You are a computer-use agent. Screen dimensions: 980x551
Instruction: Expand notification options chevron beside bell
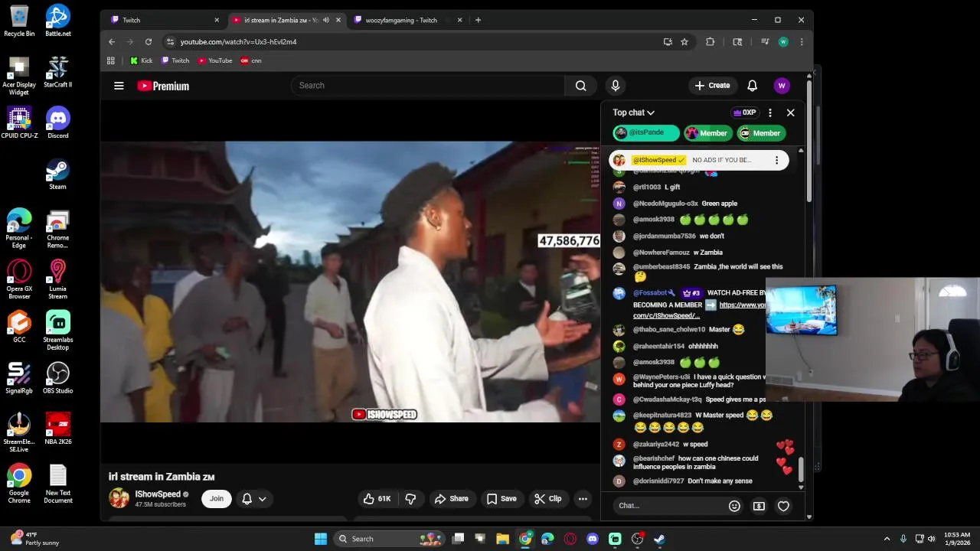[x=263, y=499]
